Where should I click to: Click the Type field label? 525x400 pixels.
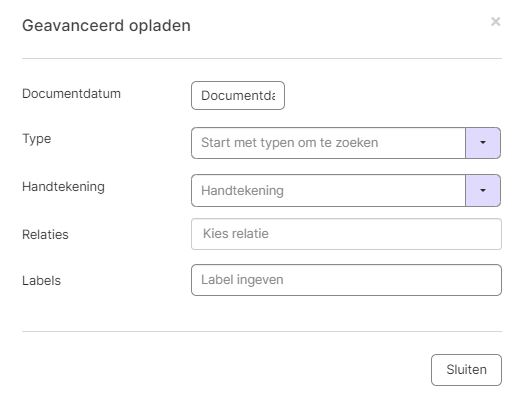click(36, 139)
